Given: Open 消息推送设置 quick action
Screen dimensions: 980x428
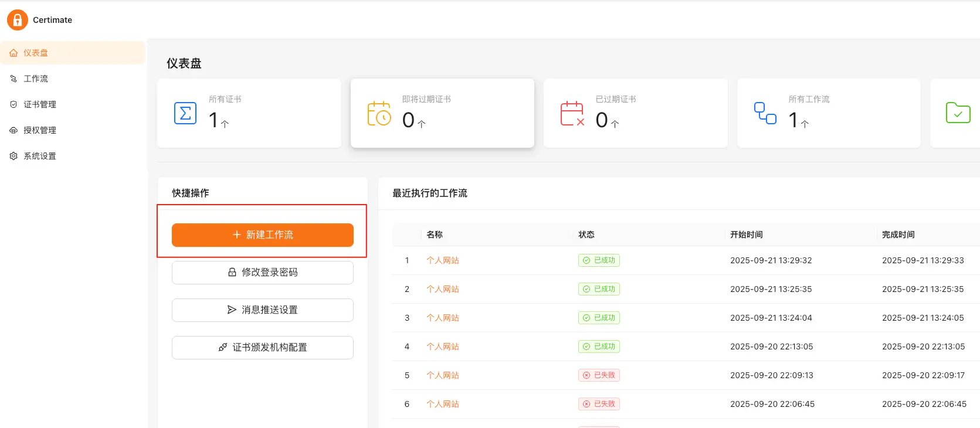Looking at the screenshot, I should click(x=263, y=310).
